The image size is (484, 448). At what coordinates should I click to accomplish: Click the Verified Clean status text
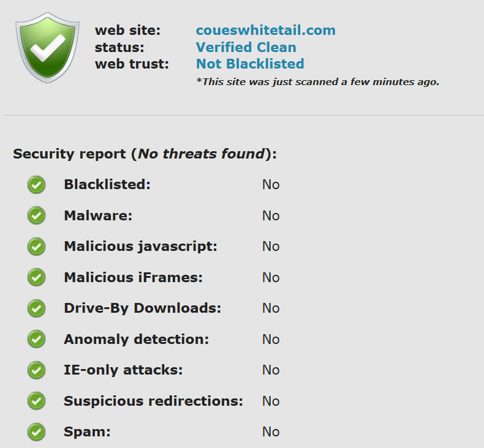click(246, 47)
